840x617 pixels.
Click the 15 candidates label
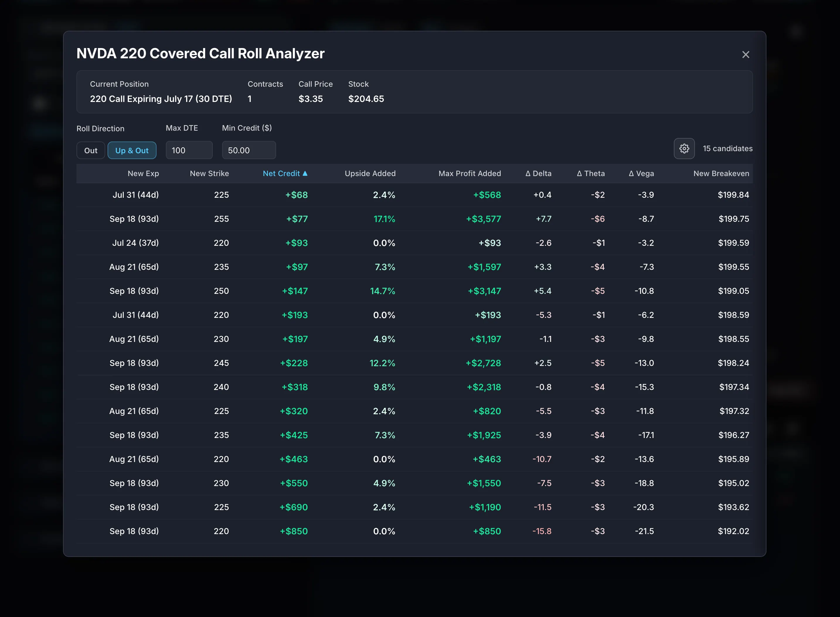point(727,149)
